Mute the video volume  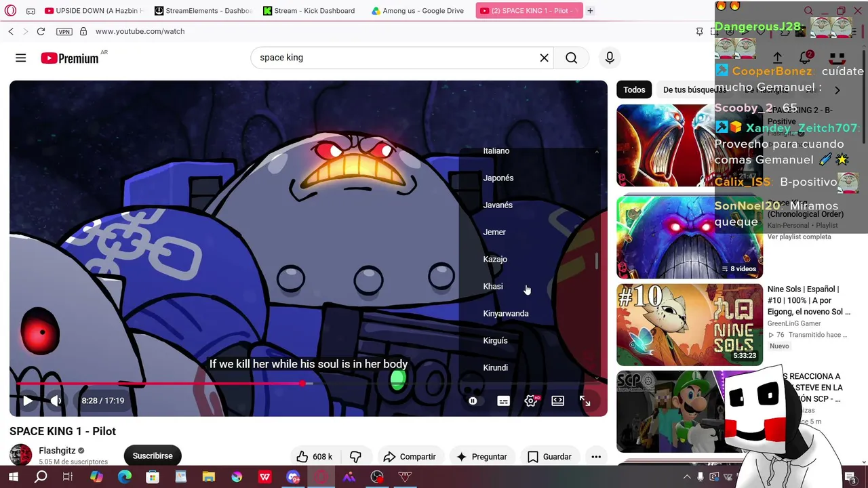coord(56,401)
